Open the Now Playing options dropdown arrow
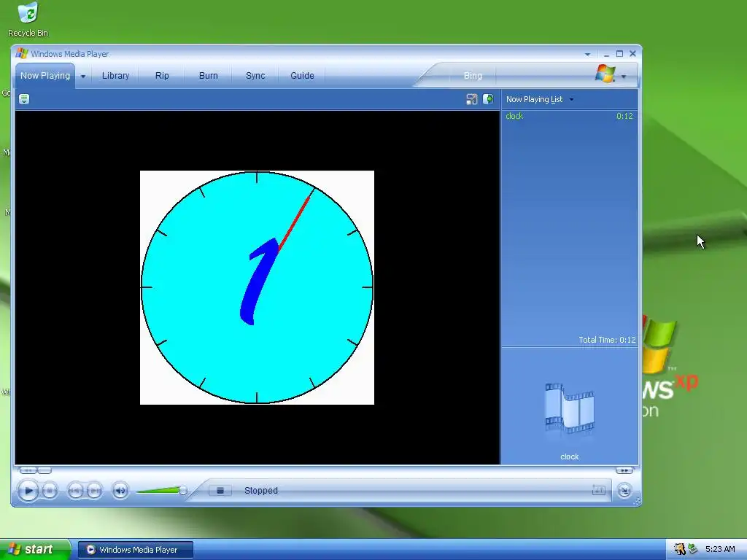The width and height of the screenshot is (747, 560). tap(83, 76)
